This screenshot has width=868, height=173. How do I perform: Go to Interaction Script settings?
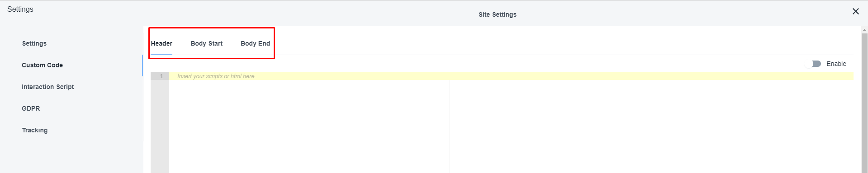click(x=47, y=87)
